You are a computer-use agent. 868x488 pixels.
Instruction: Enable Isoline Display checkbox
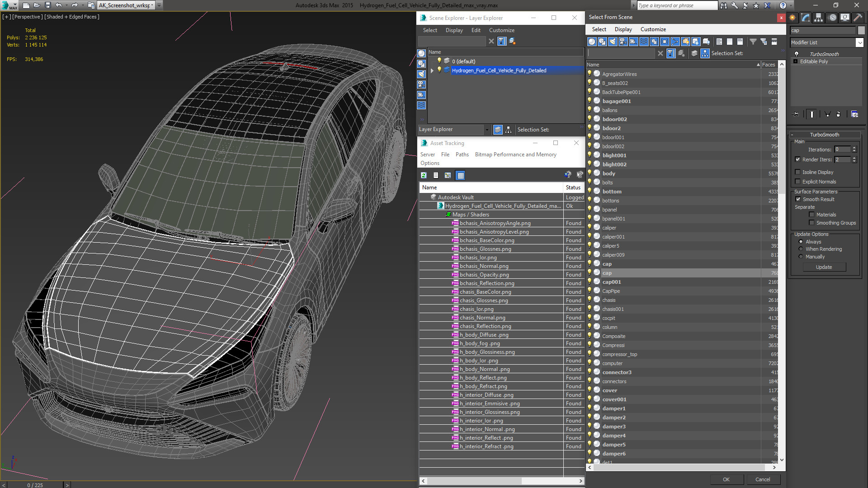click(798, 172)
